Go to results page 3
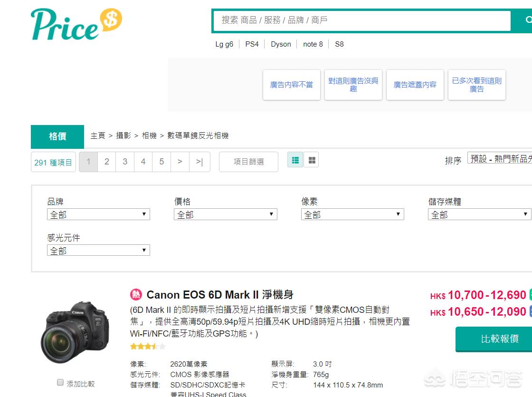532x397 pixels. (x=125, y=162)
